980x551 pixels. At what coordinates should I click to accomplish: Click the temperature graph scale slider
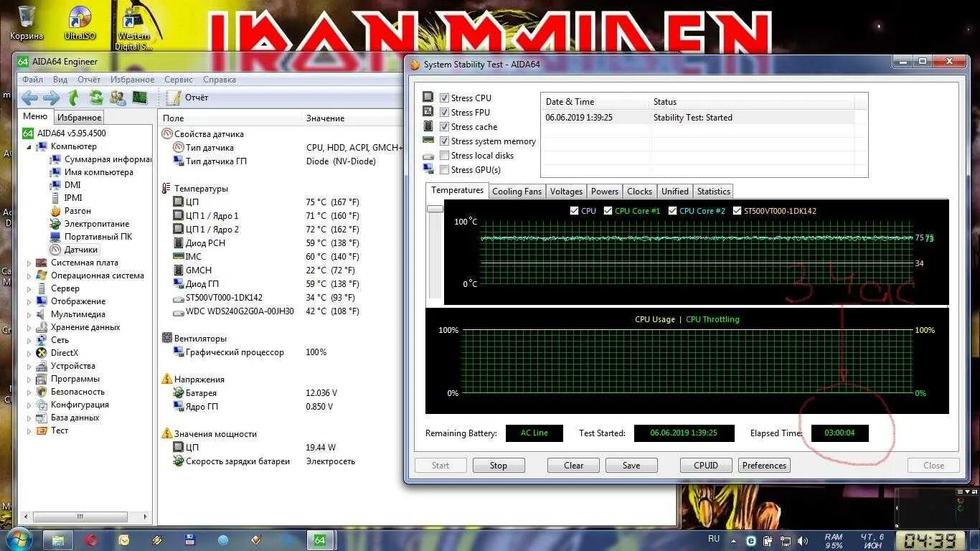pos(435,209)
